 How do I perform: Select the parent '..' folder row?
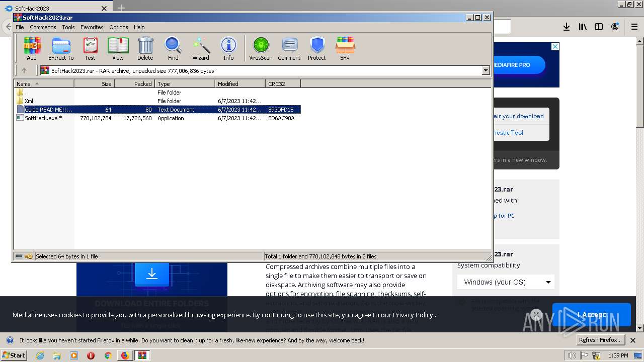(x=157, y=93)
